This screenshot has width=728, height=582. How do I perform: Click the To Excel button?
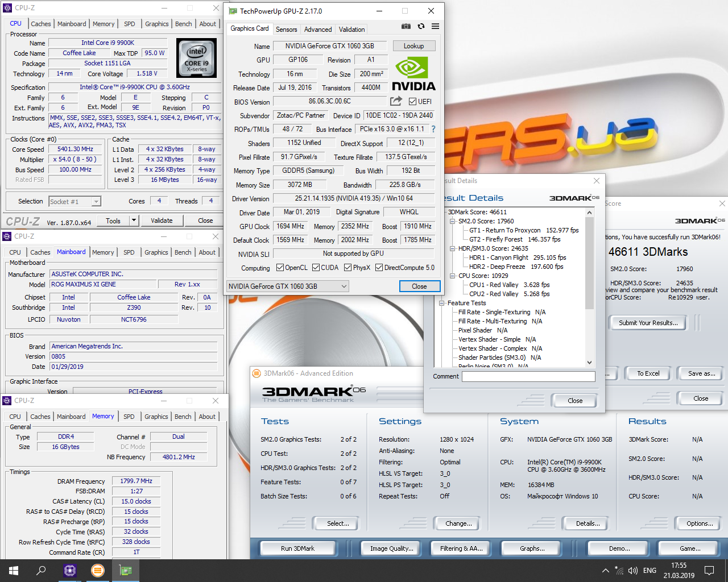[648, 373]
